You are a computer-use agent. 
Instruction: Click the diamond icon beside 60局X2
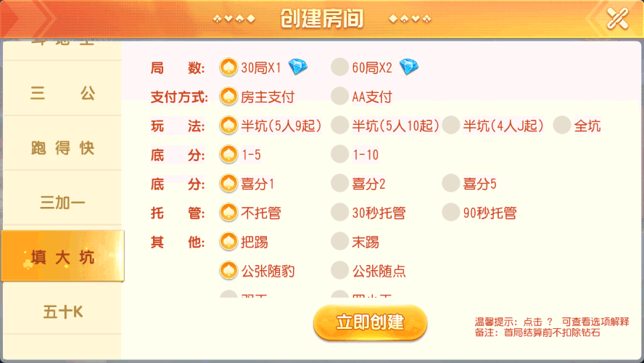(x=408, y=67)
